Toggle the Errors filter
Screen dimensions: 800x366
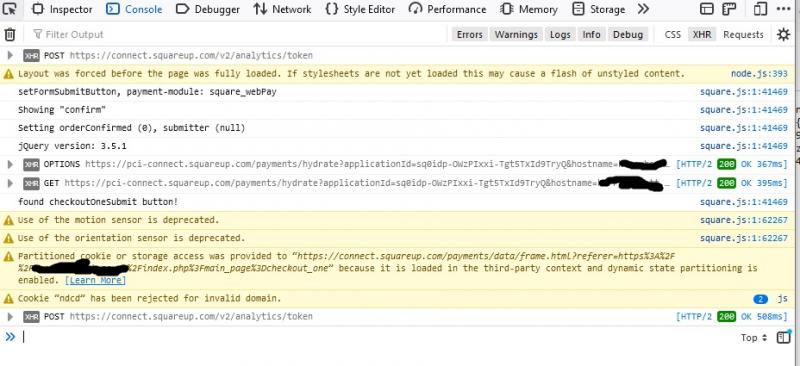[x=469, y=35]
